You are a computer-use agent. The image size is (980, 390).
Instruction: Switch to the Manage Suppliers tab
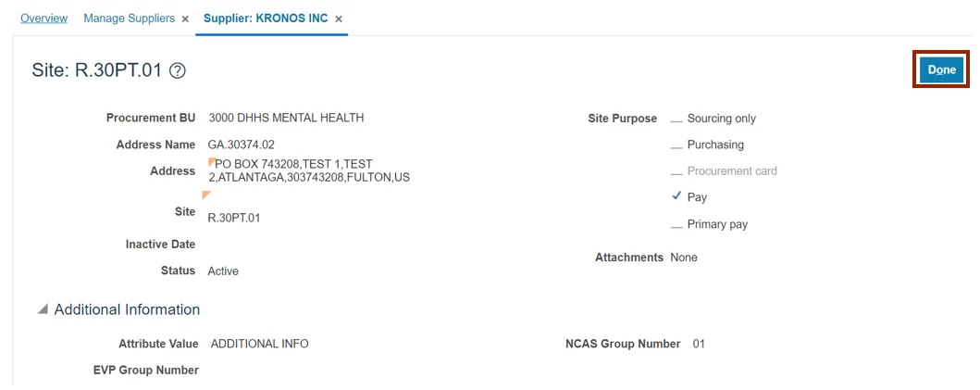click(129, 19)
